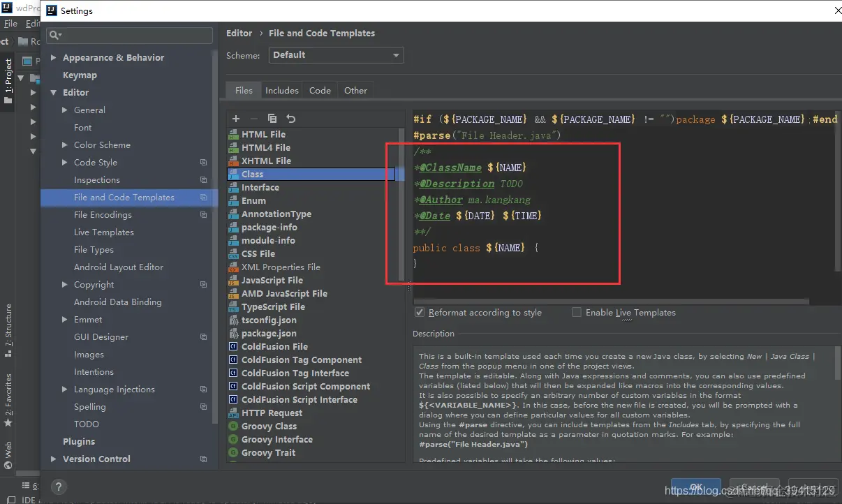Click the settings search input field
842x504 pixels.
click(129, 35)
